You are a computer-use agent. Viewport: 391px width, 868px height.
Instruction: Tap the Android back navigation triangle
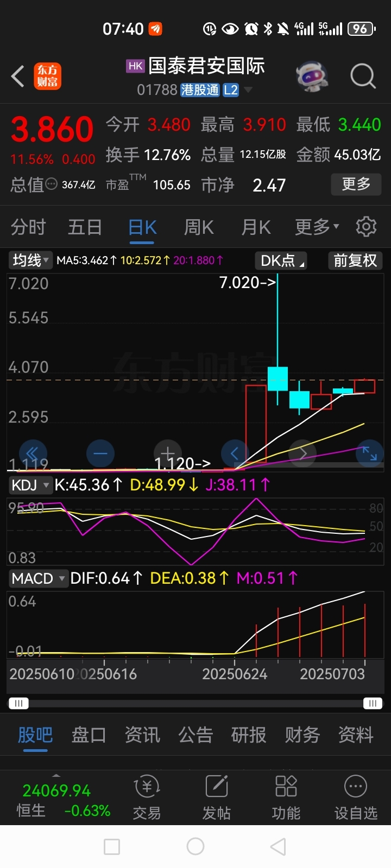278,846
